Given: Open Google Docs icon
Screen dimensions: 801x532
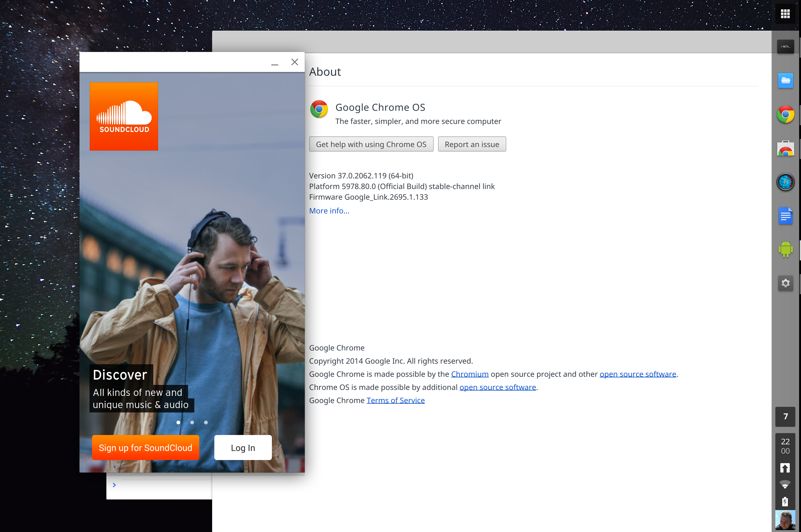Looking at the screenshot, I should click(786, 215).
